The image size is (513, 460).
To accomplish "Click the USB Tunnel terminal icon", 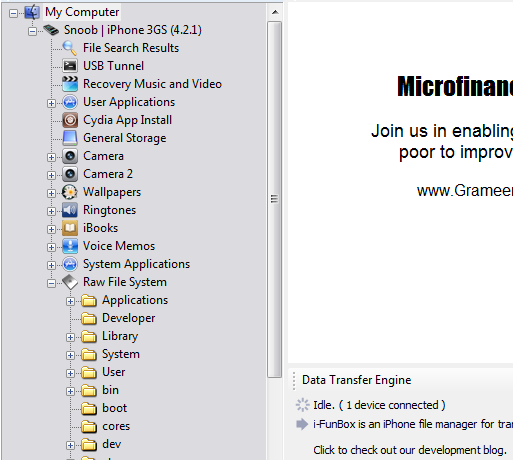I will click(x=70, y=66).
